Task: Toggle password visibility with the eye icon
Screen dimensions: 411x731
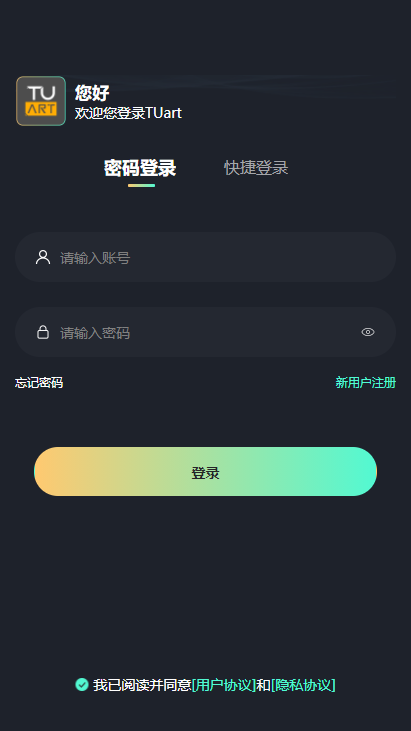Action: [368, 332]
